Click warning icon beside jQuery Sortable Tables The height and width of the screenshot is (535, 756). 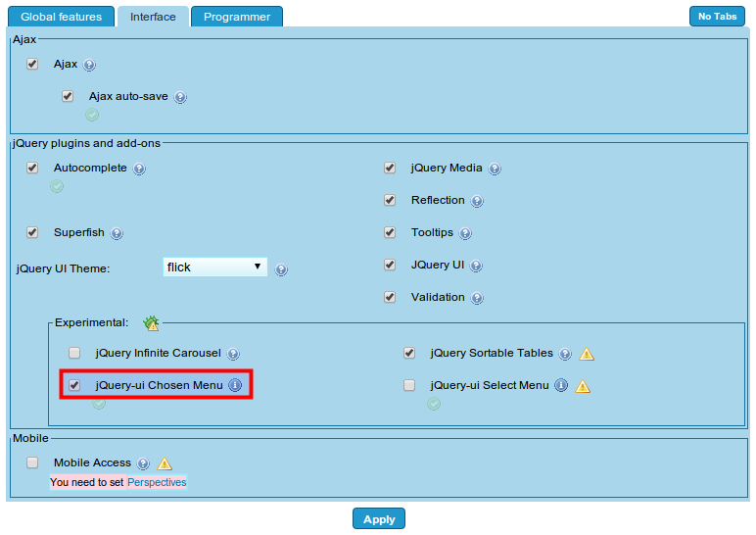point(587,355)
